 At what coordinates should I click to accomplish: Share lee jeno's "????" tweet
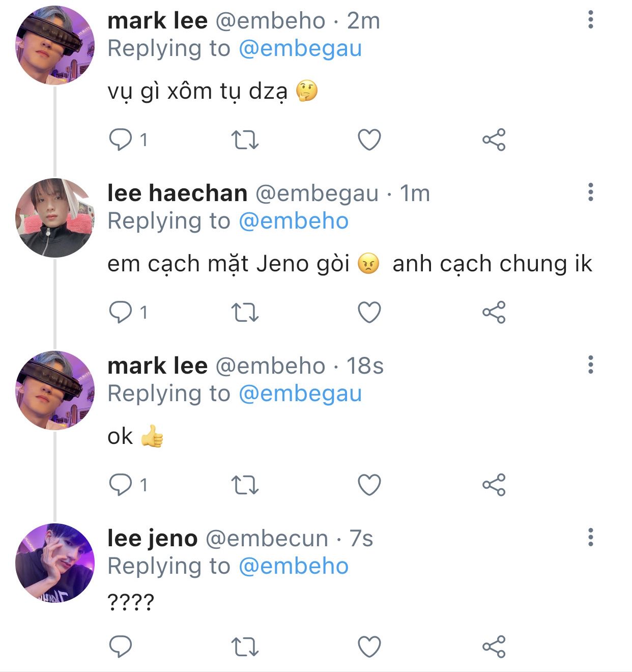tap(494, 647)
